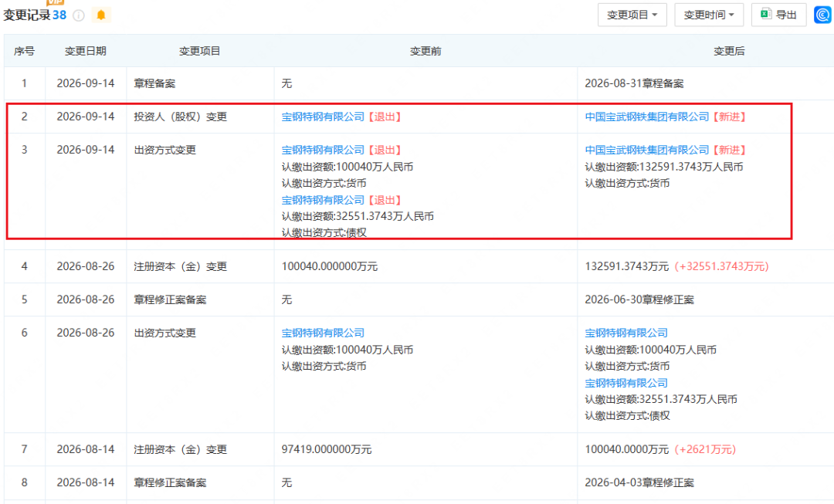Click date 2026-08-26 in row 5

click(x=86, y=299)
